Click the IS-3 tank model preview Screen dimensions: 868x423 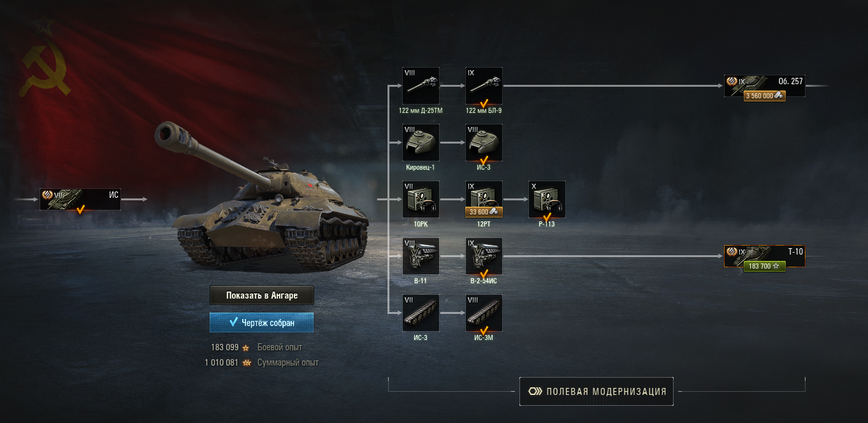pos(261,198)
